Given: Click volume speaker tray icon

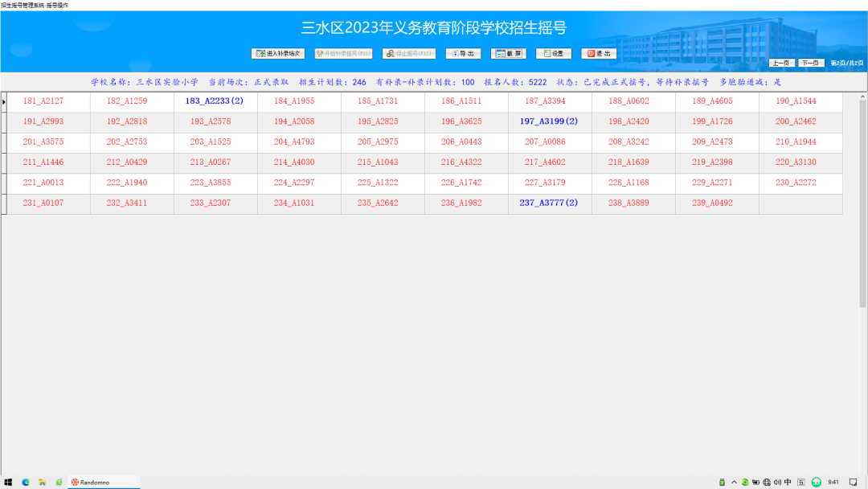Looking at the screenshot, I should (x=777, y=483).
